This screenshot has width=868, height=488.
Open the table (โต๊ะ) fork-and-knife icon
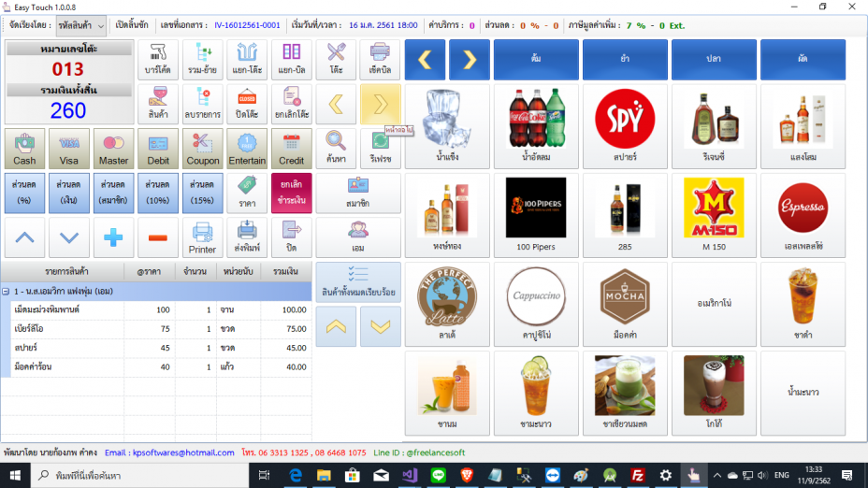[x=336, y=60]
